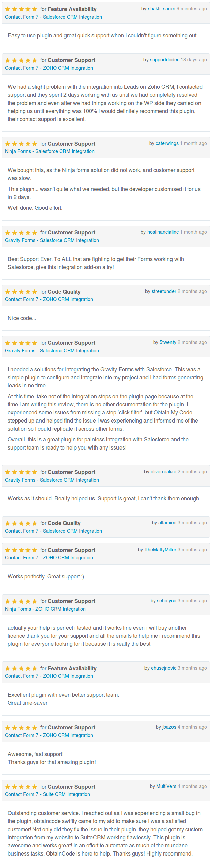
Task: Open Ninja Forms - ZOHO CRM Integration link
Action: click(45, 609)
